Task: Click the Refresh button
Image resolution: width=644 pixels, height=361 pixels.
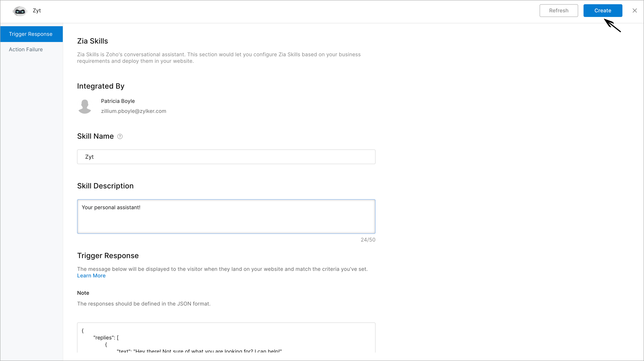Action: [x=558, y=11]
